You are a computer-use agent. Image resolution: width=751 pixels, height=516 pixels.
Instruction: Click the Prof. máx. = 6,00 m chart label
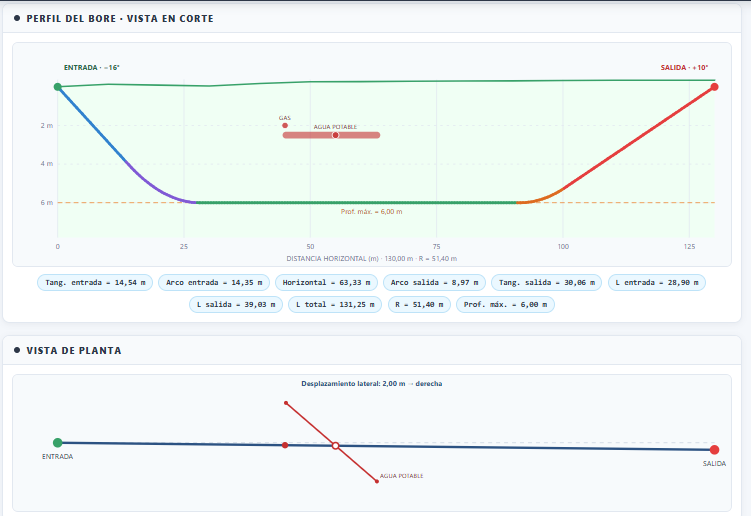371,212
